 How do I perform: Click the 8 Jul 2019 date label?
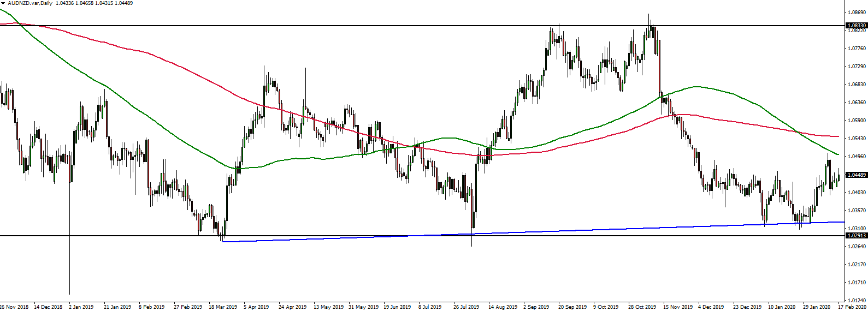pyautogui.click(x=430, y=307)
